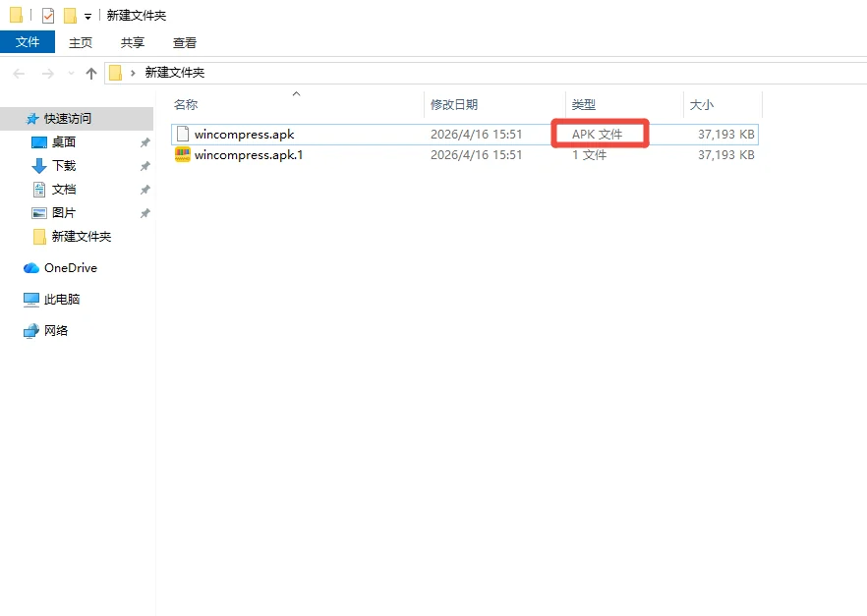Select 网络 in the navigation pane
This screenshot has width=867, height=616.
pos(56,331)
